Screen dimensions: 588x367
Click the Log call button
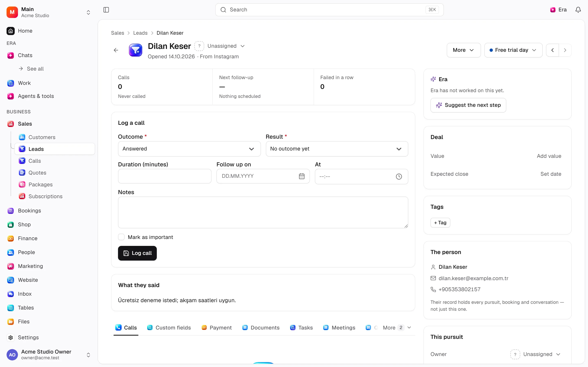[x=137, y=253]
